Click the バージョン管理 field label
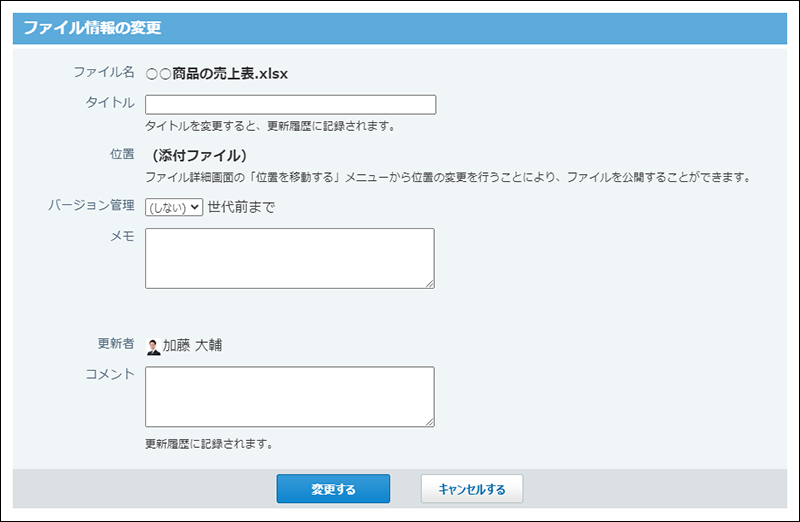The width and height of the screenshot is (800, 522). click(x=91, y=205)
